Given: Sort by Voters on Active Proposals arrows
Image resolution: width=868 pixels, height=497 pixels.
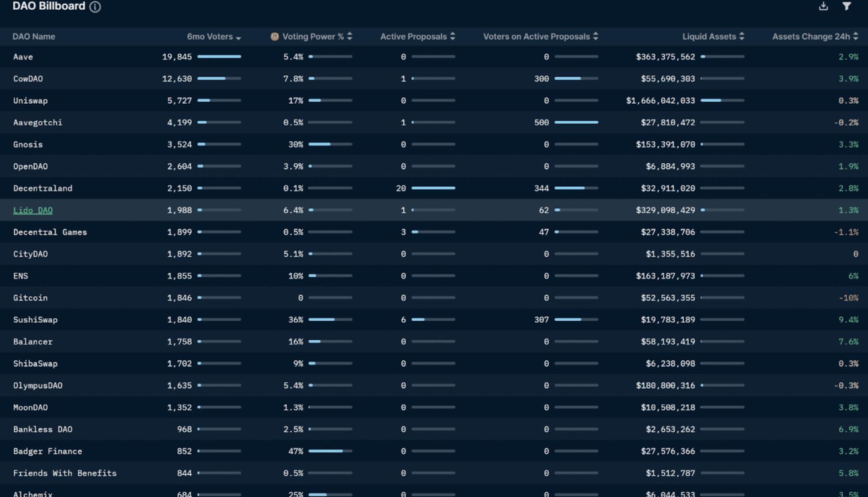Looking at the screenshot, I should pos(596,36).
